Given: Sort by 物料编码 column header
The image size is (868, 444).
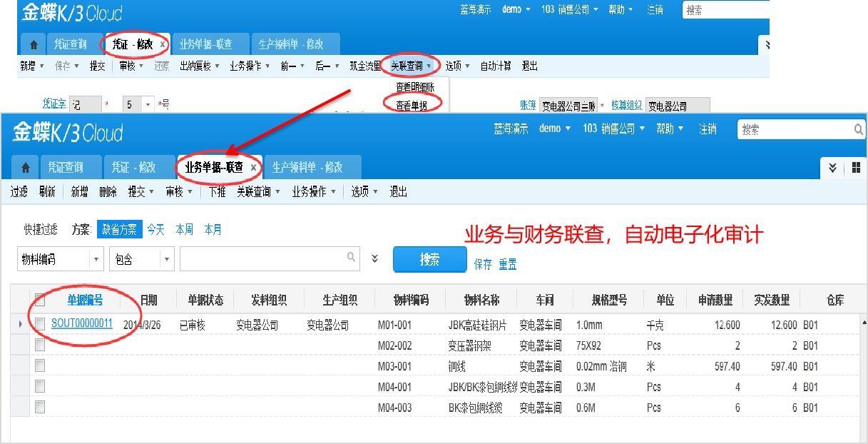Looking at the screenshot, I should (x=410, y=300).
